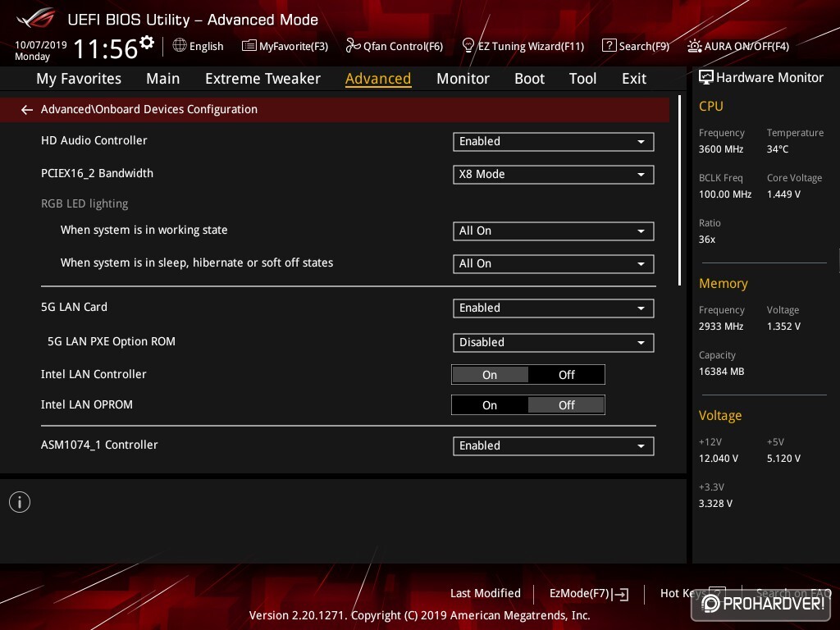Click the 11:56 clock display
This screenshot has width=840, height=630.
(106, 48)
